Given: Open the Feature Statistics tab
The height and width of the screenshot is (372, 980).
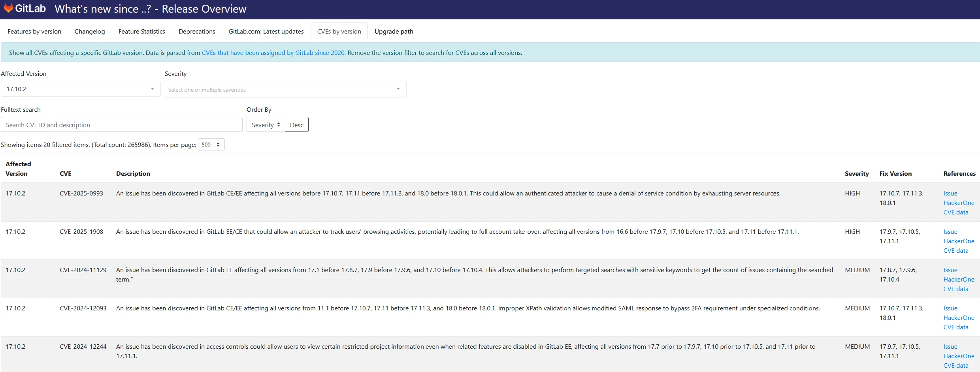Looking at the screenshot, I should coord(141,31).
